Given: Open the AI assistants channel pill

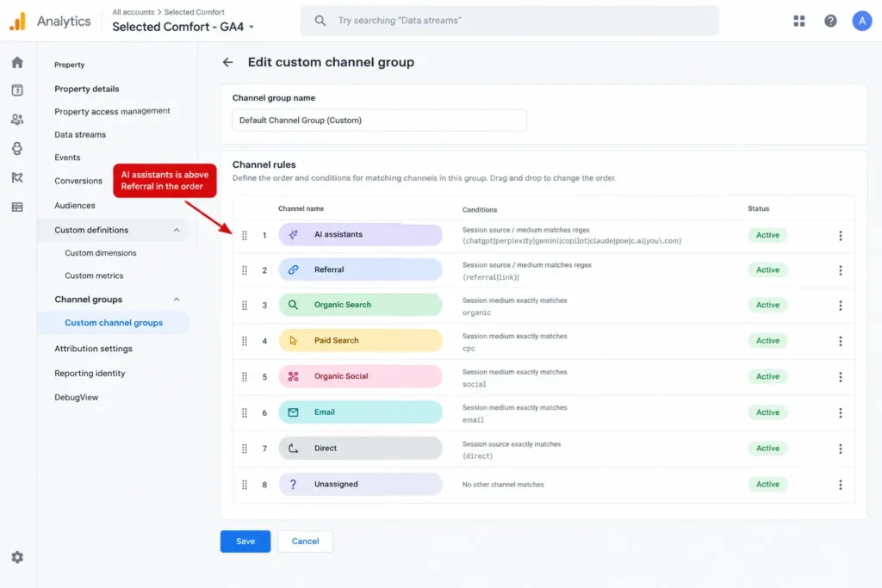Looking at the screenshot, I should tap(360, 235).
